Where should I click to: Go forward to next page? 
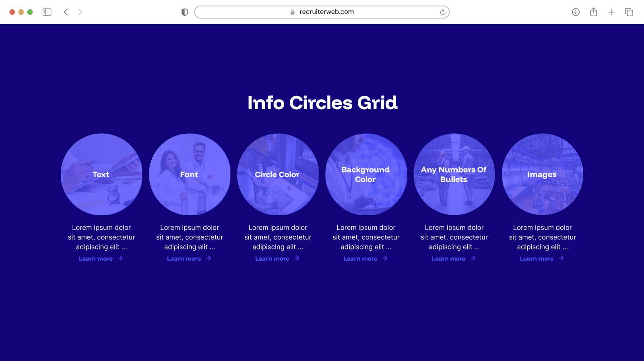pos(80,12)
